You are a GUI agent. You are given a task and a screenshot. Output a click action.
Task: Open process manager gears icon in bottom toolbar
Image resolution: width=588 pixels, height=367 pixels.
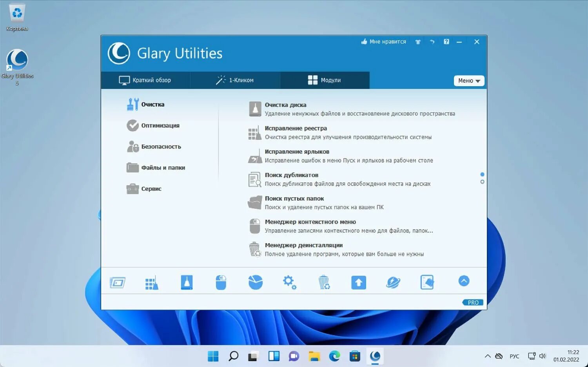[290, 282]
